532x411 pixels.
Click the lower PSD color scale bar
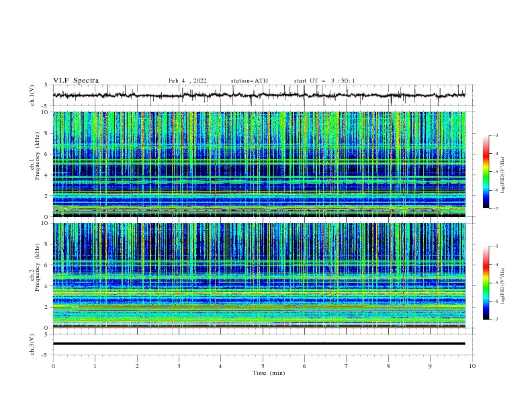pyautogui.click(x=486, y=283)
